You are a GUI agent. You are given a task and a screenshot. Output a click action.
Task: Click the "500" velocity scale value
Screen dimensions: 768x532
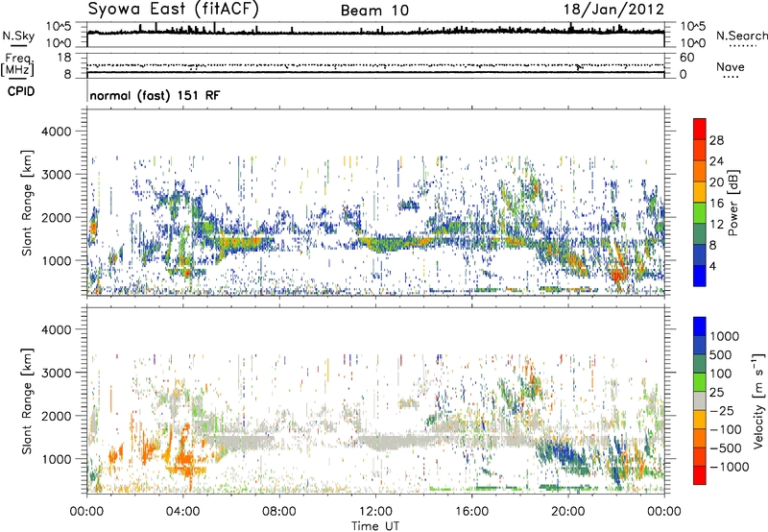[721, 355]
